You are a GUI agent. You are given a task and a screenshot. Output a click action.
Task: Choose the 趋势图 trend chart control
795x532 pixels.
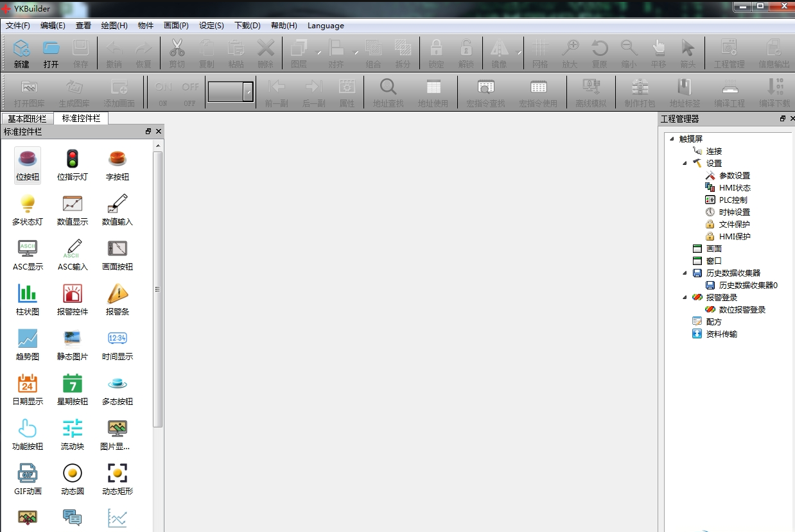[28, 345]
